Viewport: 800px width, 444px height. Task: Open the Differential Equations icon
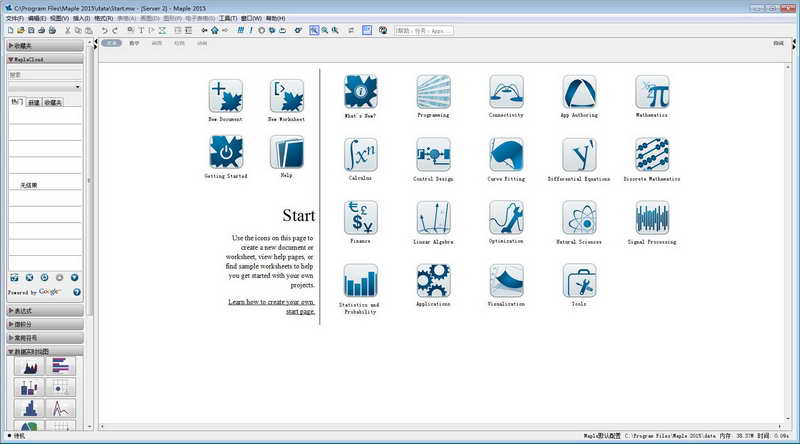pyautogui.click(x=579, y=155)
